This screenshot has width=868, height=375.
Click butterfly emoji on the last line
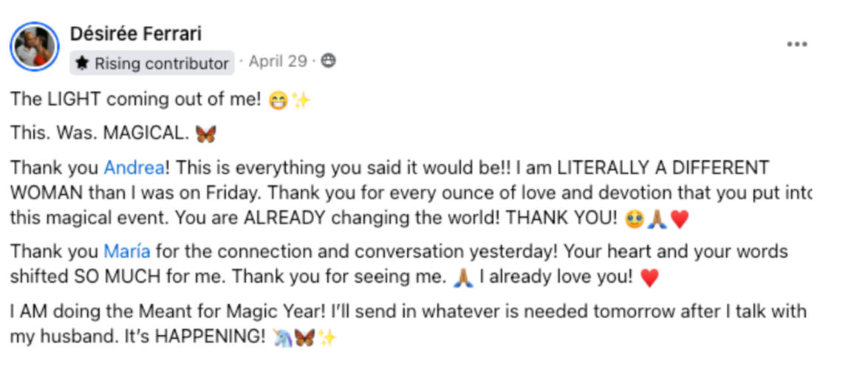pos(304,338)
